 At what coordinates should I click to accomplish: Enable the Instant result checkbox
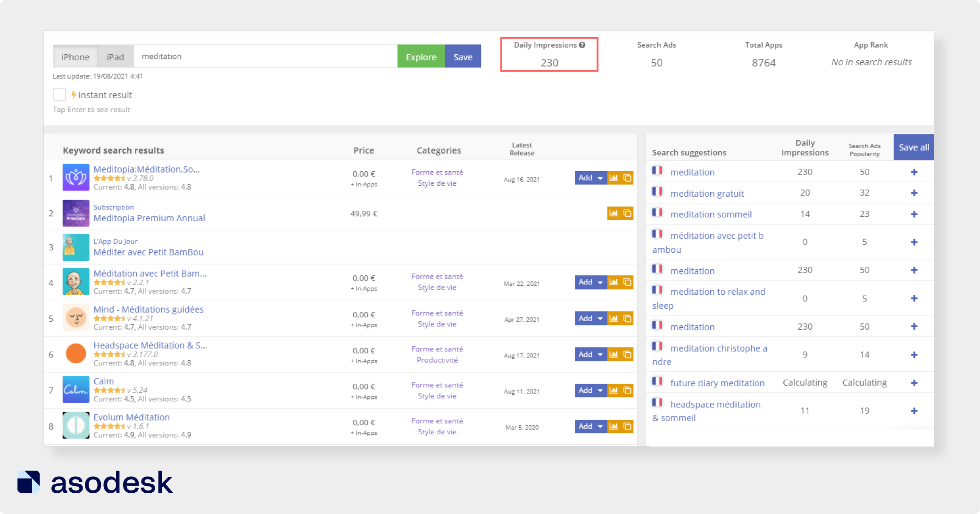59,94
